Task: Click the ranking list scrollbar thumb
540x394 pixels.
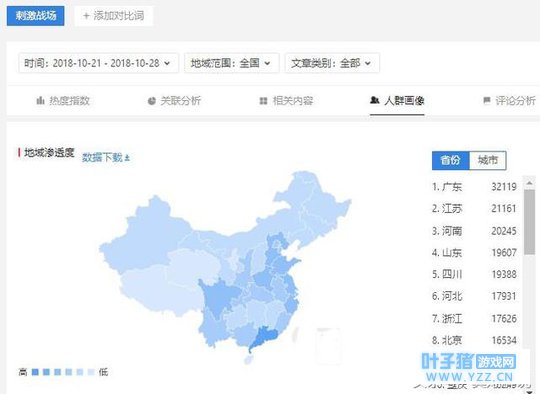Action: click(530, 222)
